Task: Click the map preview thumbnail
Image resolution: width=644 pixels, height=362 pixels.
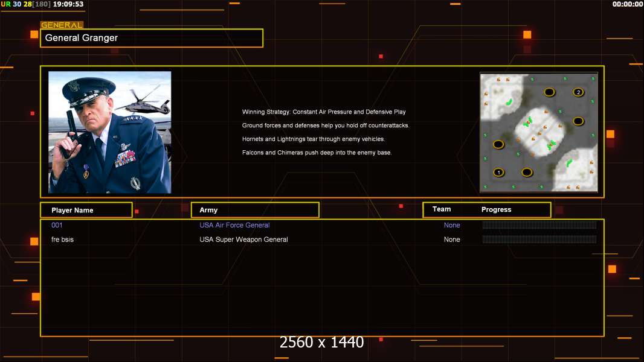Action: [x=539, y=132]
